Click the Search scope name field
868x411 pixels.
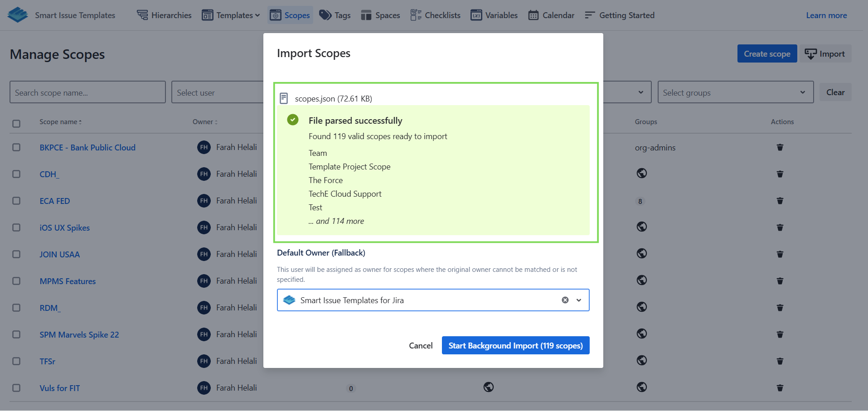point(87,92)
